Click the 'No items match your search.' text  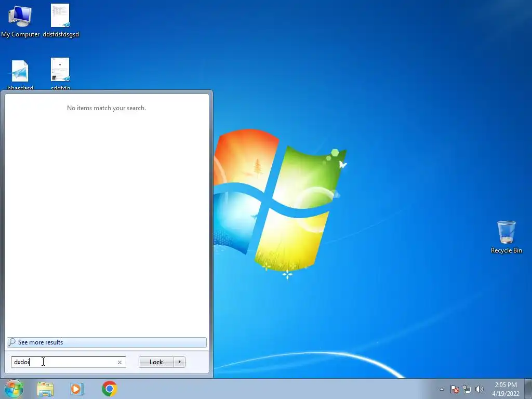(106, 108)
